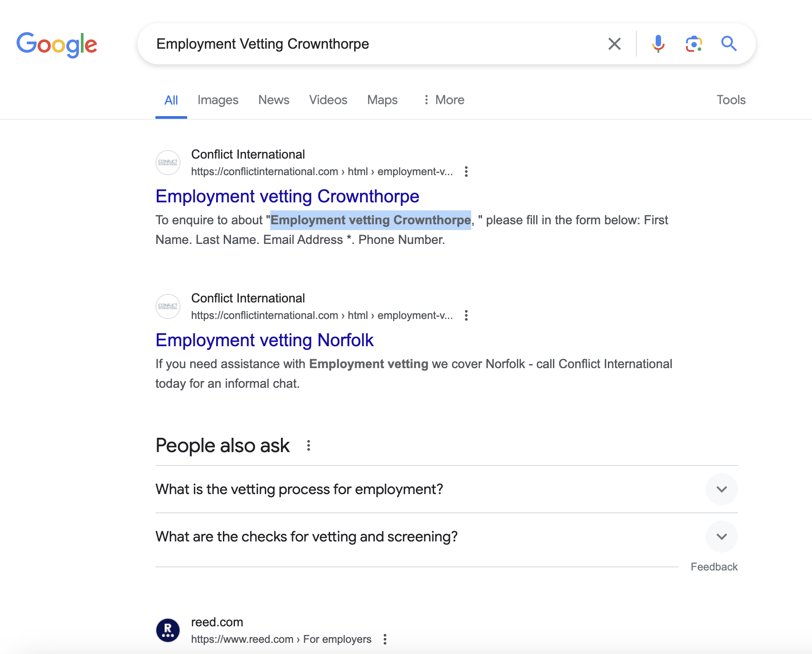Screen dimensions: 812x654
Task: Open options for Employment vetting Norfolk result
Action: pyautogui.click(x=466, y=315)
